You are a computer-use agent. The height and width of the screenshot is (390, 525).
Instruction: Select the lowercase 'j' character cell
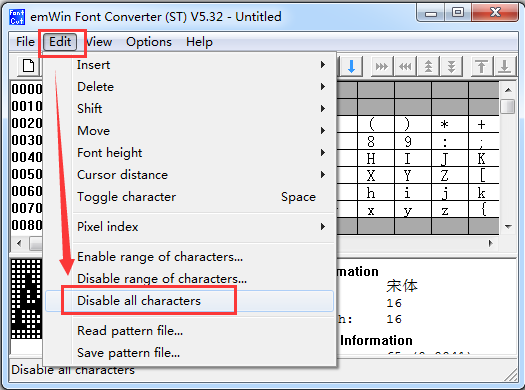[x=450, y=192]
